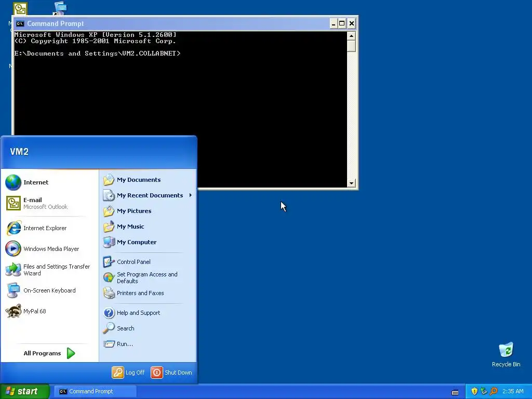Click Copyright 1985-2001 Microsoft Corp. line
This screenshot has height=399, width=532.
[96, 41]
